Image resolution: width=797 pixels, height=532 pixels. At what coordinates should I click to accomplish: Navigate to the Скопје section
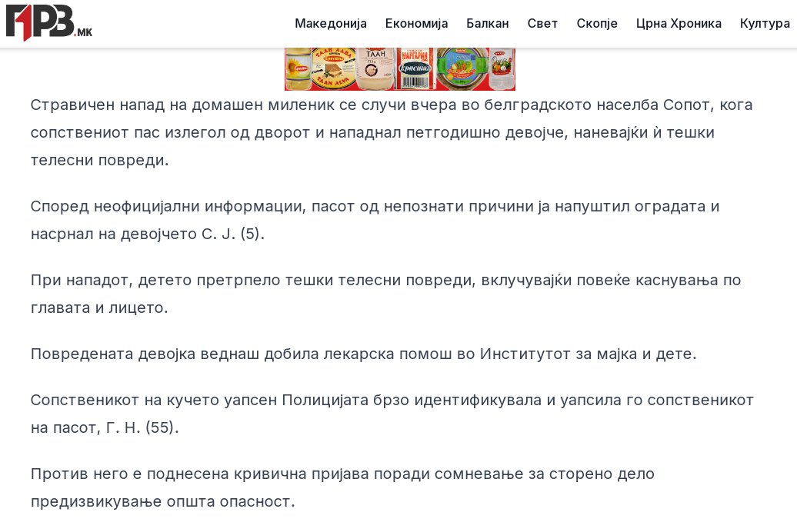click(597, 23)
